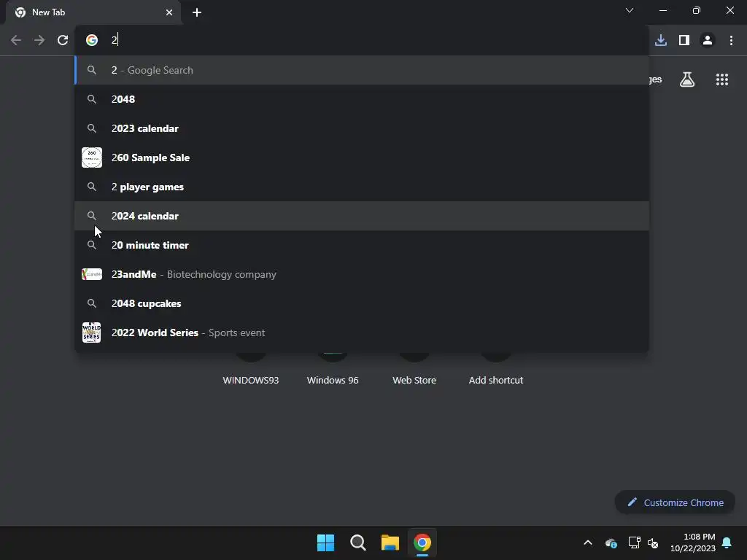Screen dimensions: 747x560
Task: Click the search magnifier beside '2048 cupcakes'
Action: click(x=92, y=303)
